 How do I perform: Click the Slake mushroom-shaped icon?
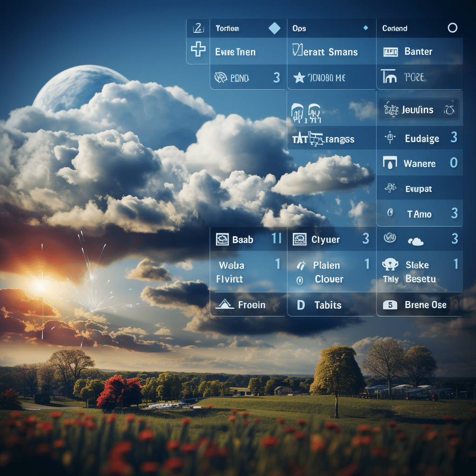point(390,264)
